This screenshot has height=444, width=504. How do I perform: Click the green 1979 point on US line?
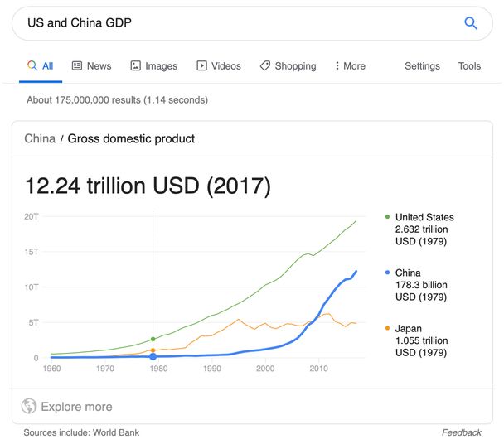tap(153, 339)
